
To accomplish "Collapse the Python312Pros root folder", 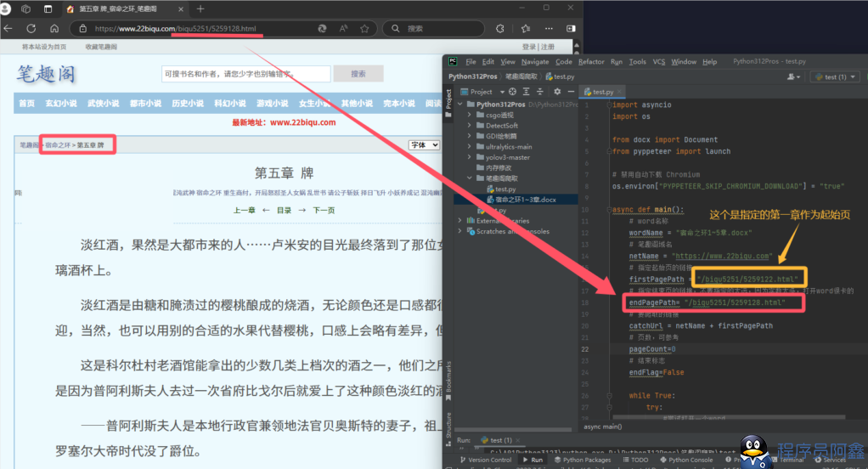I will pos(460,105).
